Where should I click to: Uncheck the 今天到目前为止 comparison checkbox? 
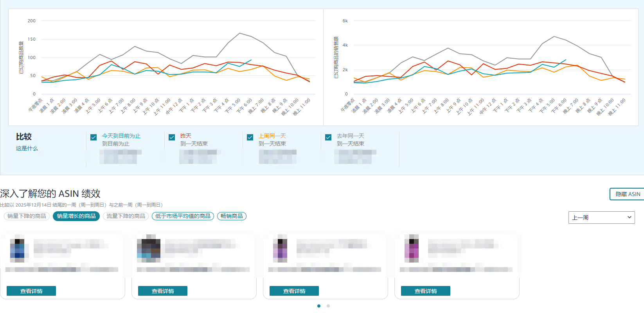click(94, 137)
